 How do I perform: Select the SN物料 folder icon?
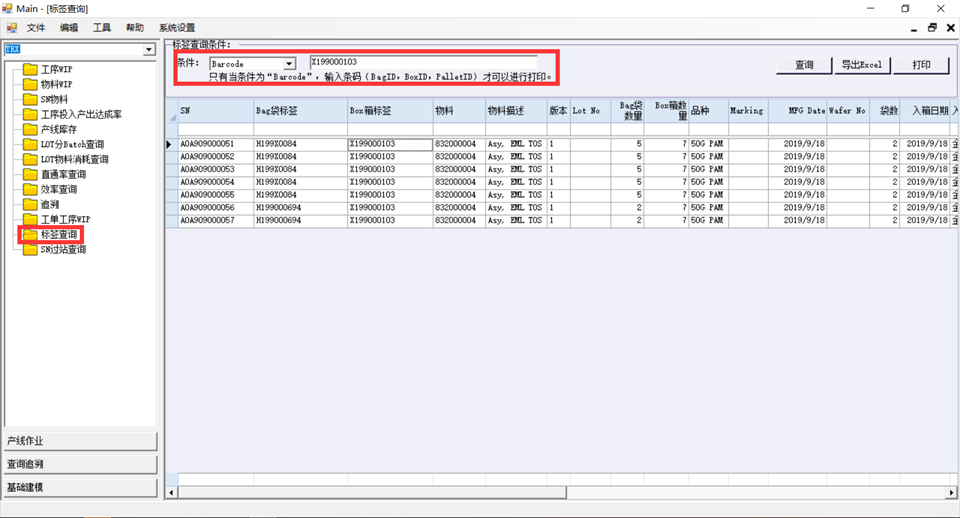point(30,100)
